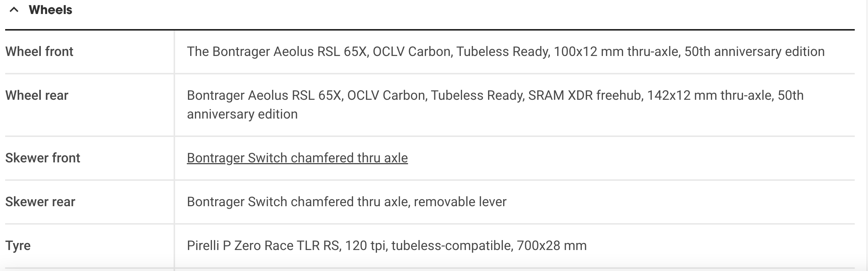The image size is (868, 271).
Task: Click the Wheels section heading
Action: pos(50,10)
